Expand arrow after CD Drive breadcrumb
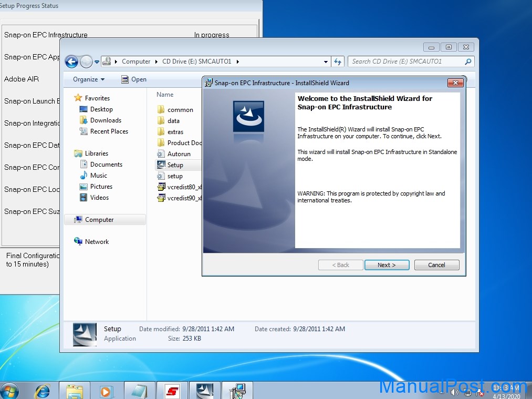Screen dimensions: 532x399 click(237, 62)
